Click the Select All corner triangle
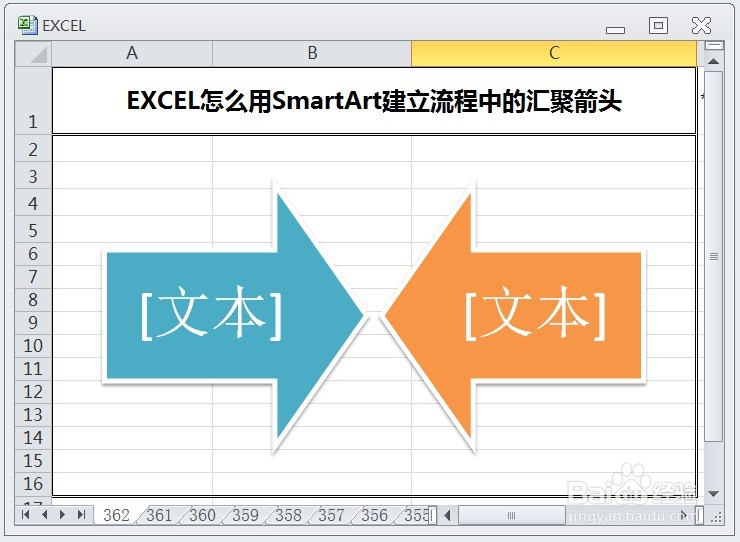The image size is (740, 542). click(34, 54)
